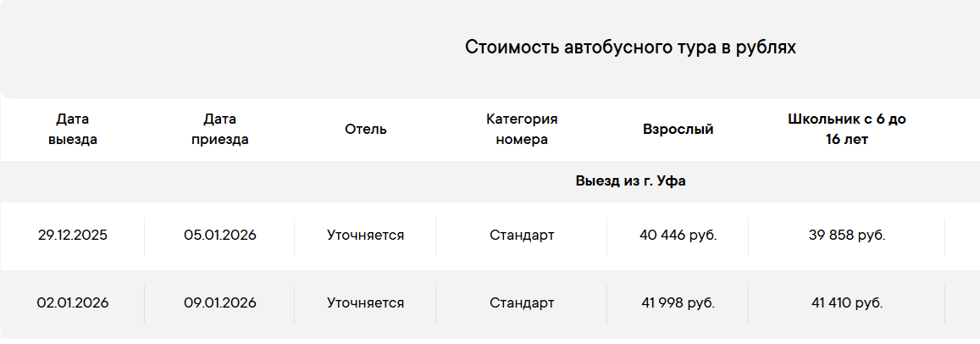Image resolution: width=980 pixels, height=344 pixels.
Task: Select departure date 02.01.2026
Action: (73, 302)
